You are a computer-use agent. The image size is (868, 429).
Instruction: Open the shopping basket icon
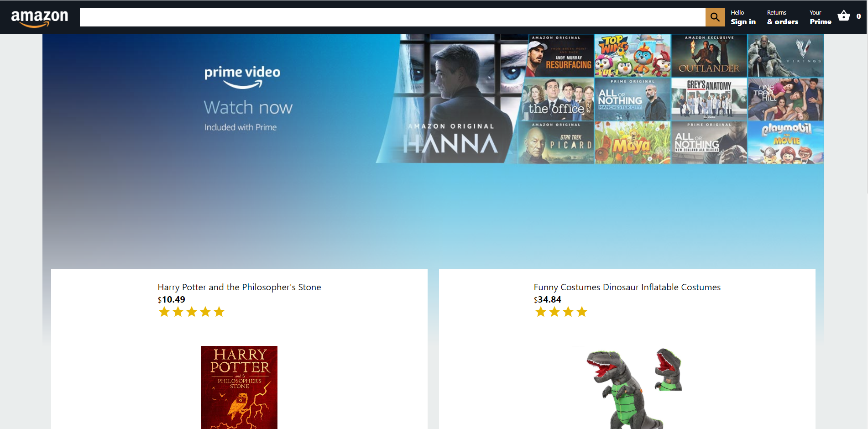point(844,16)
